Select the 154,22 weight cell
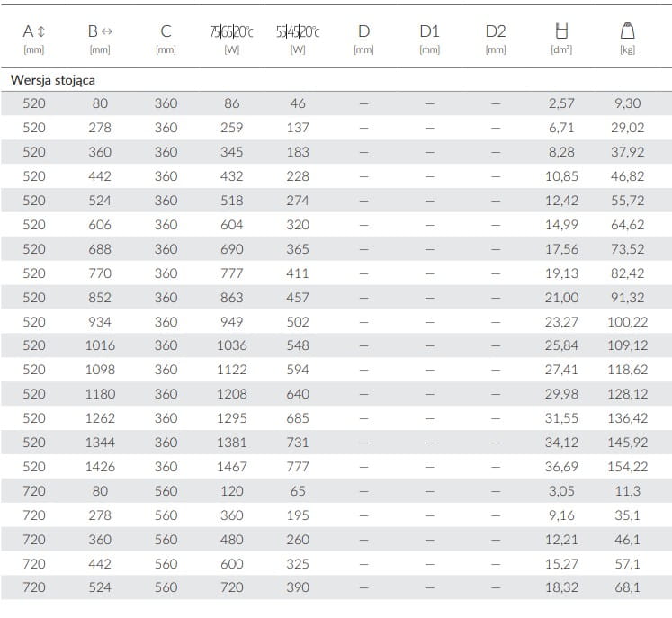 point(627,467)
